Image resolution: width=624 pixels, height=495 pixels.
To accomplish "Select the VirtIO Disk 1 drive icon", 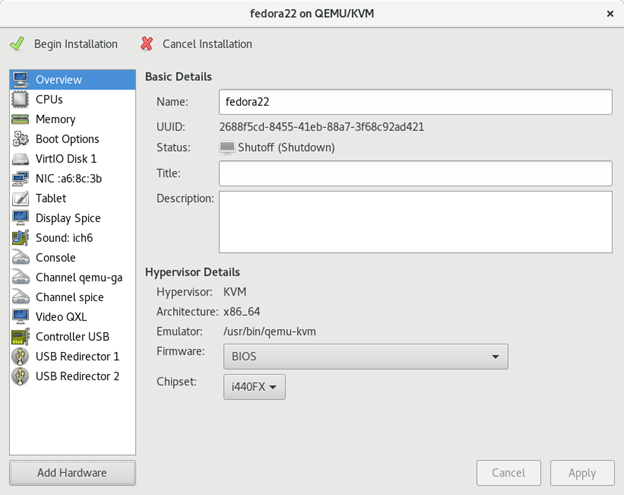I will pyautogui.click(x=20, y=159).
